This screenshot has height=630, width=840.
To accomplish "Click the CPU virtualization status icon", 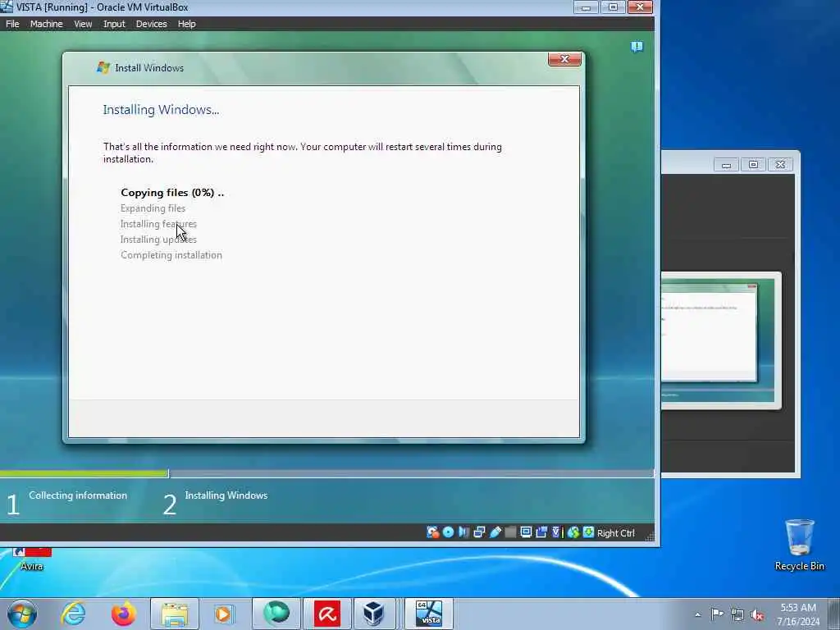I will click(x=557, y=532).
